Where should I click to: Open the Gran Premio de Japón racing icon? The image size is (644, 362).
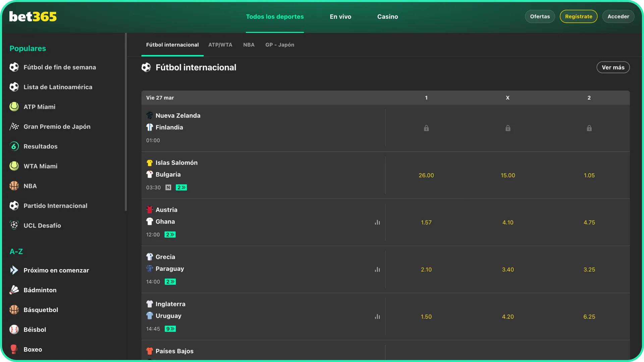[x=14, y=126]
